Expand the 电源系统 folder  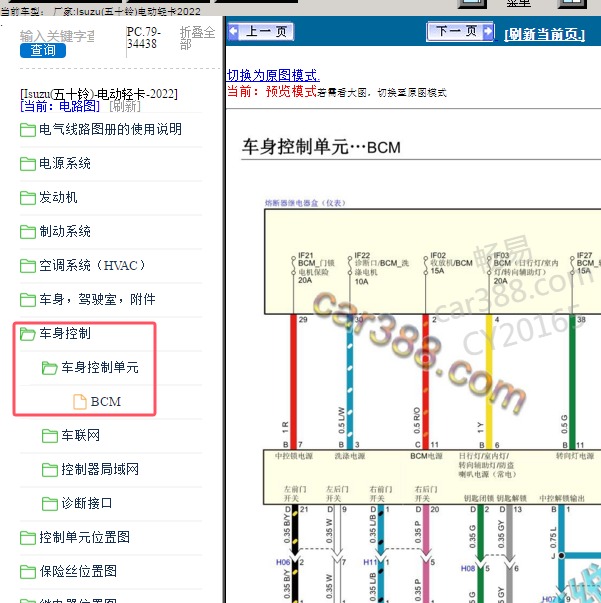pos(28,164)
